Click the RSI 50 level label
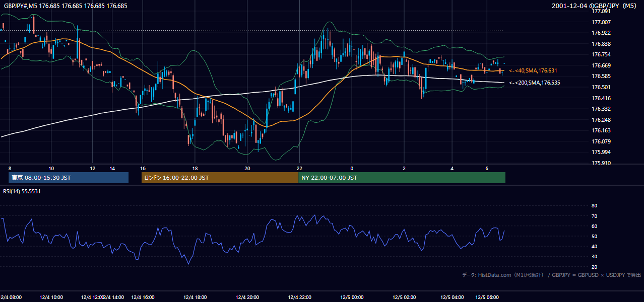 pyautogui.click(x=594, y=236)
